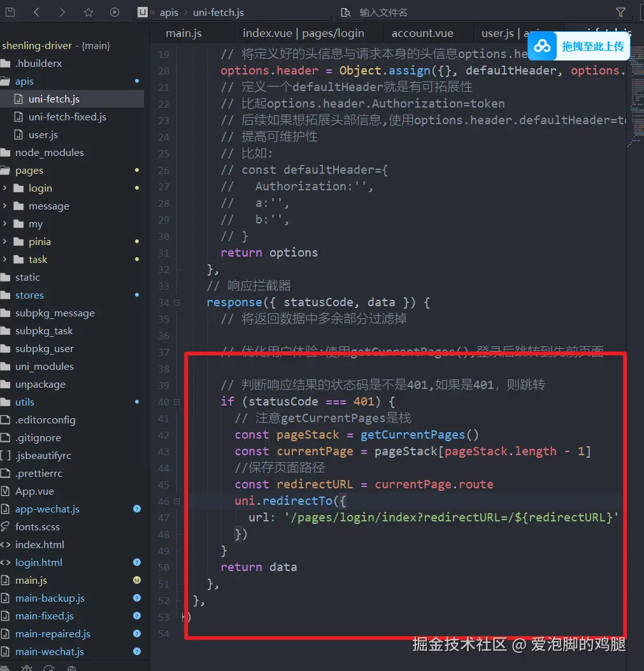Image resolution: width=644 pixels, height=671 pixels.
Task: Collapse code fold at line 40
Action: (177, 402)
